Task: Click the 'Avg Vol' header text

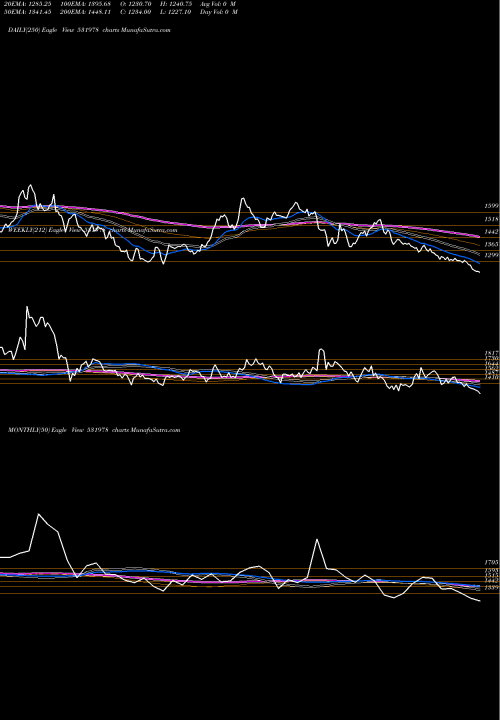Action: point(218,4)
